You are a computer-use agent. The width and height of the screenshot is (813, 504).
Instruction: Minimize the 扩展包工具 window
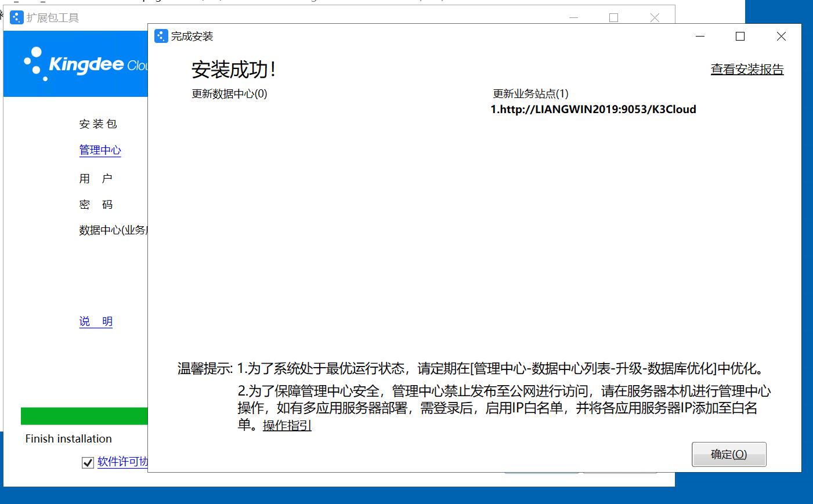click(573, 18)
